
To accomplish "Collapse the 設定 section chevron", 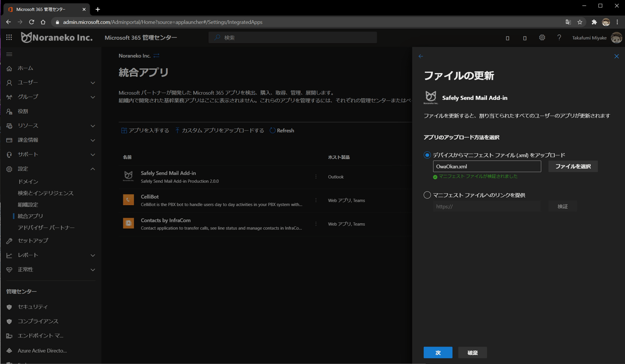I will (x=93, y=169).
